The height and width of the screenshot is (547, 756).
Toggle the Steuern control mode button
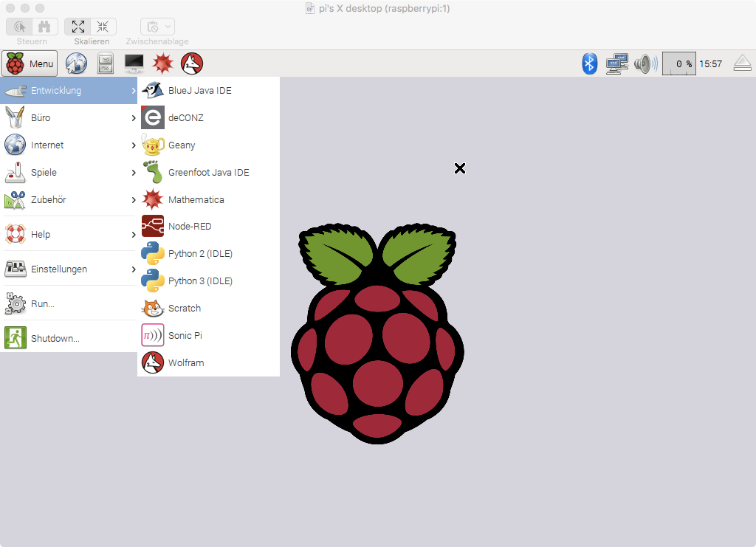pyautogui.click(x=20, y=27)
